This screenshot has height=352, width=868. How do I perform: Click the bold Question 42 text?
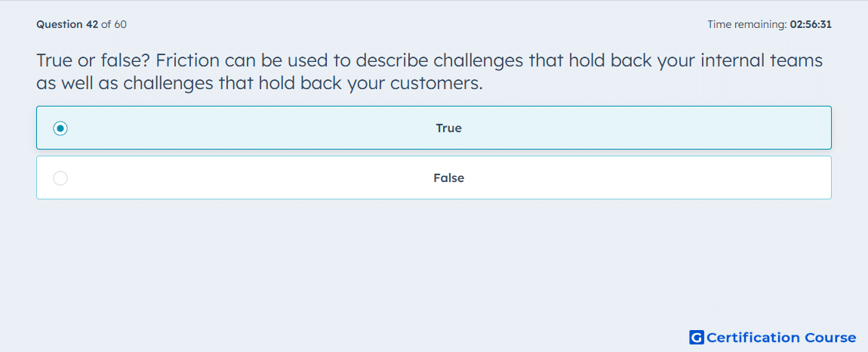(x=67, y=24)
